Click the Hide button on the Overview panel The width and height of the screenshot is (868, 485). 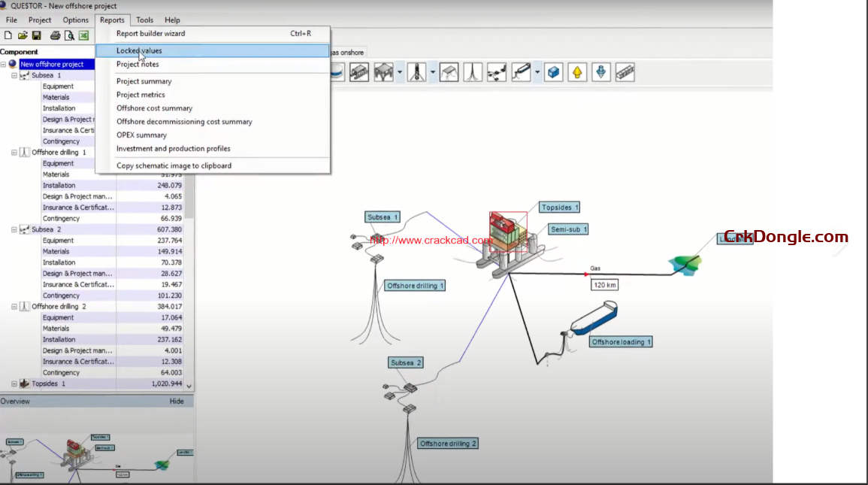(x=177, y=401)
